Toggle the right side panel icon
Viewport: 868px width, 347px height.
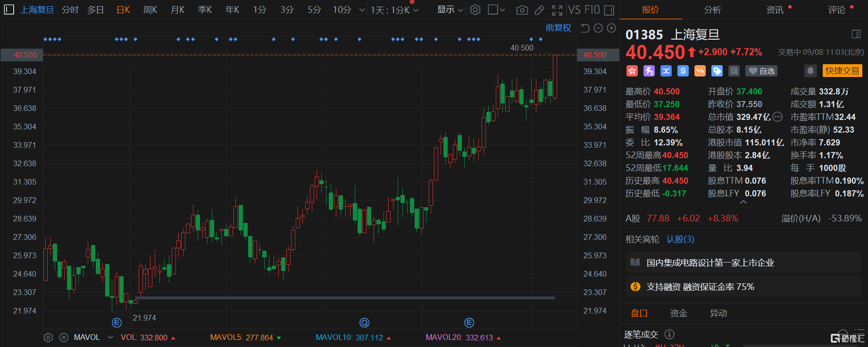609,10
